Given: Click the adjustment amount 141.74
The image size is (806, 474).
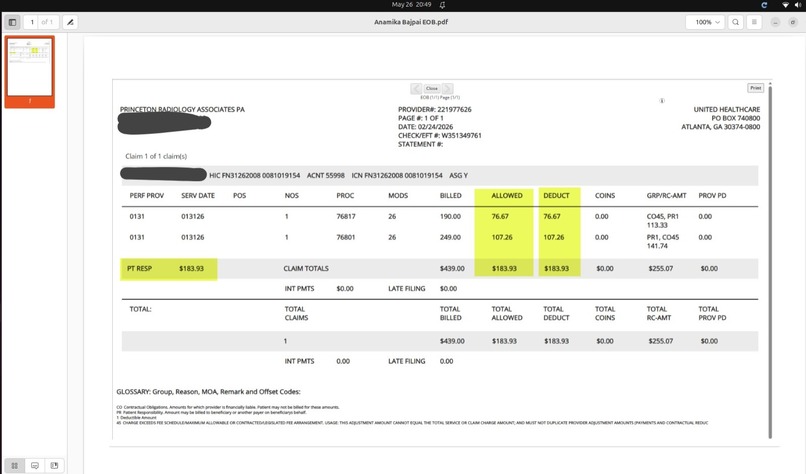Looking at the screenshot, I should (x=657, y=246).
